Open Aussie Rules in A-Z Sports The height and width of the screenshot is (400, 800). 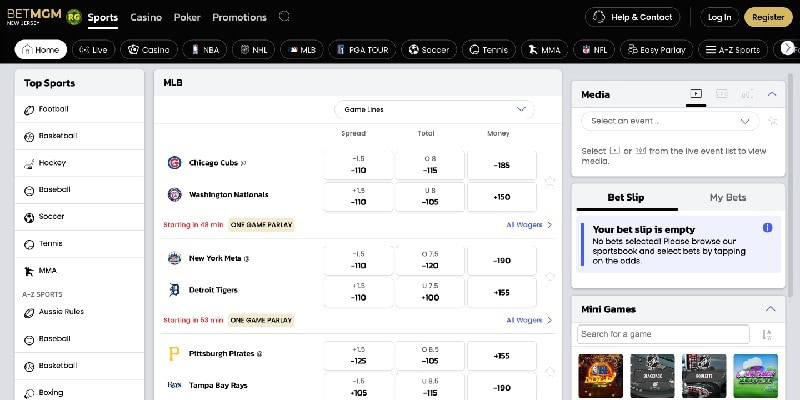79,312
